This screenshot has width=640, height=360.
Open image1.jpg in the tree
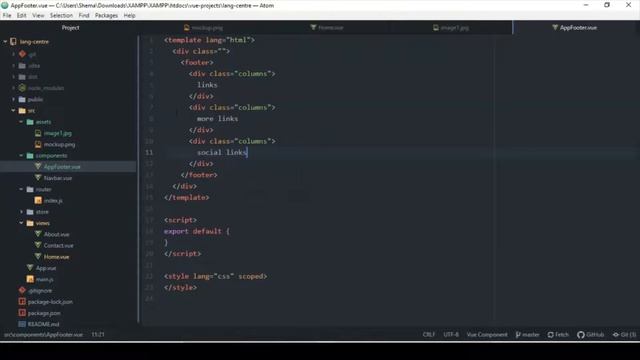[58, 133]
